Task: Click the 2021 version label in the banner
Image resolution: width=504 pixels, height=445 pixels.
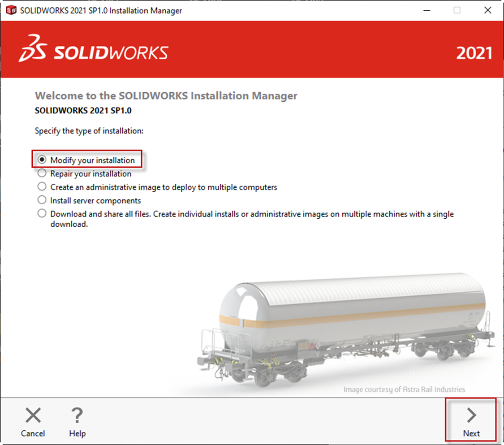Action: (x=475, y=52)
